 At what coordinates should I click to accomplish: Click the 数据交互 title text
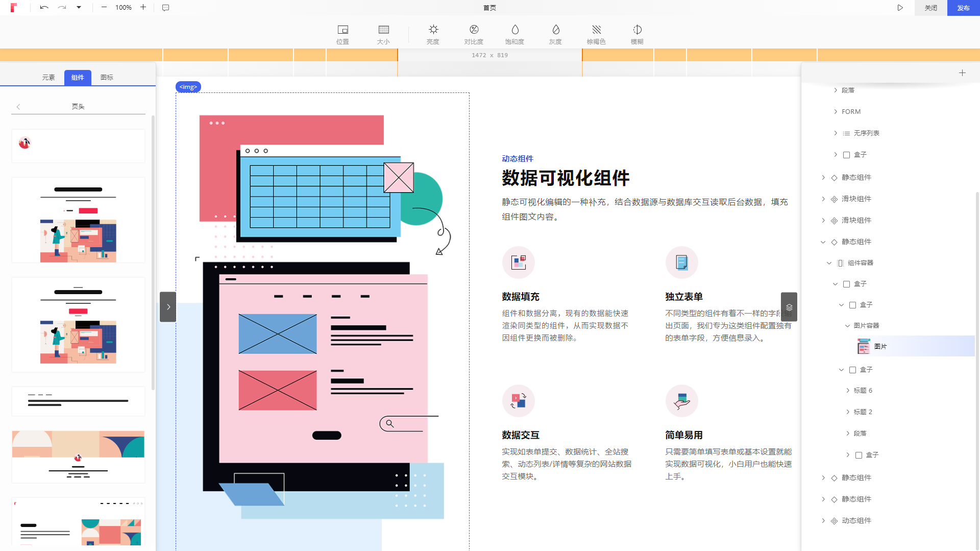(521, 435)
